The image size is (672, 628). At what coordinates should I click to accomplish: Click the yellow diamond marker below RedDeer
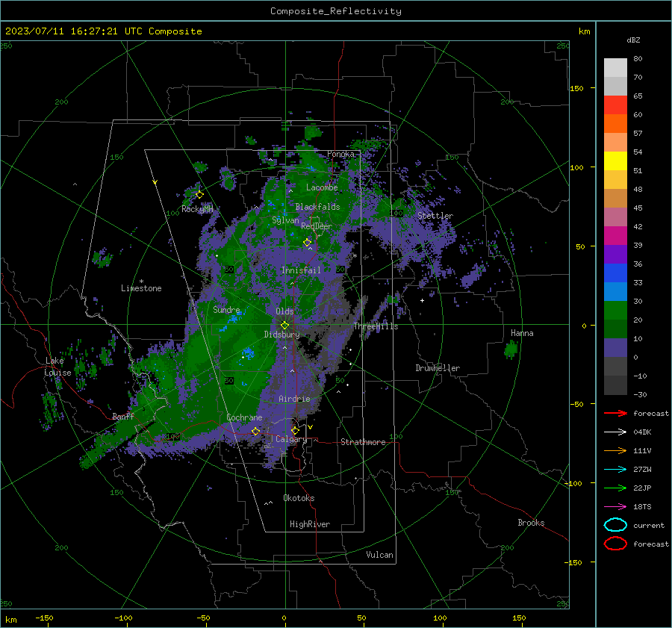308,243
